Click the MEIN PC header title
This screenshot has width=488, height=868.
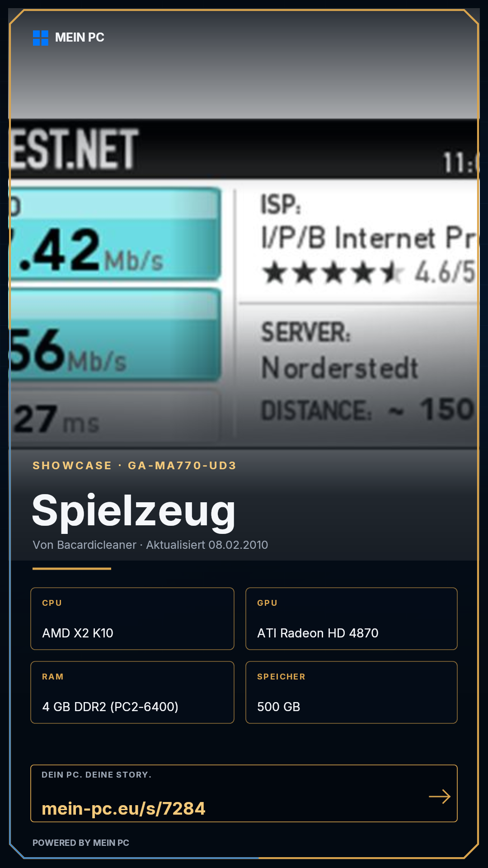coord(80,38)
